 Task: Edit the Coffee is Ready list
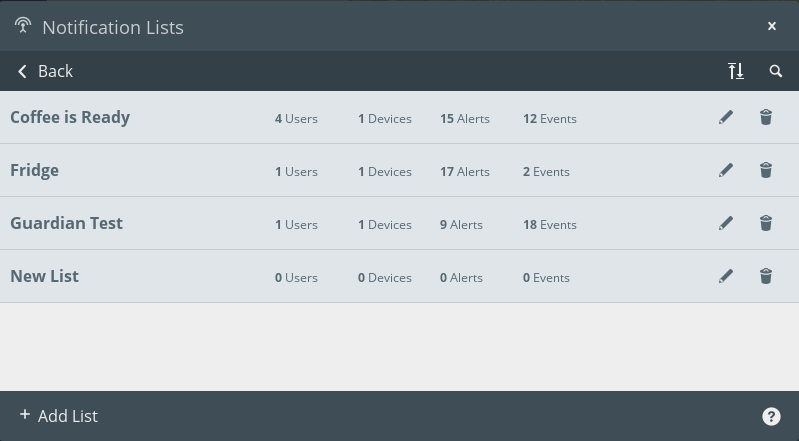click(726, 117)
